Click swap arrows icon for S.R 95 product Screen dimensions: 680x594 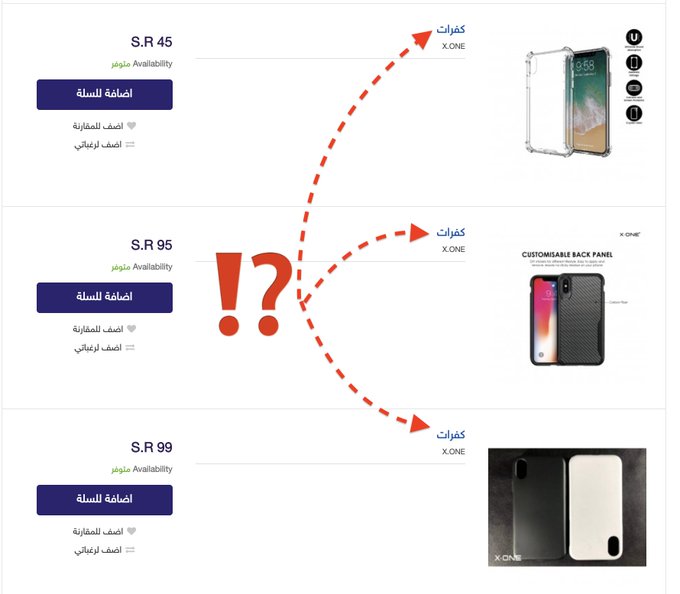[x=130, y=347]
